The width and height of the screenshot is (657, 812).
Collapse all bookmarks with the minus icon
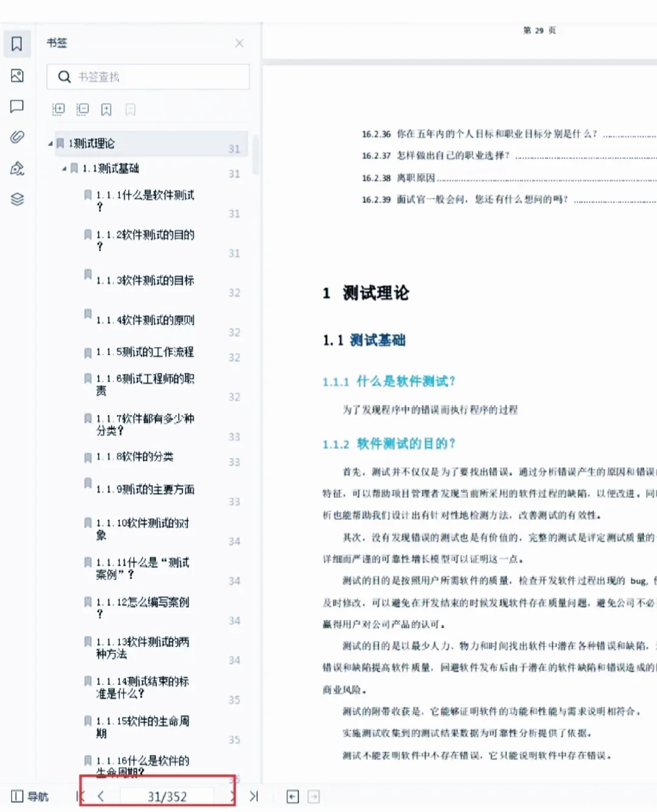(82, 110)
